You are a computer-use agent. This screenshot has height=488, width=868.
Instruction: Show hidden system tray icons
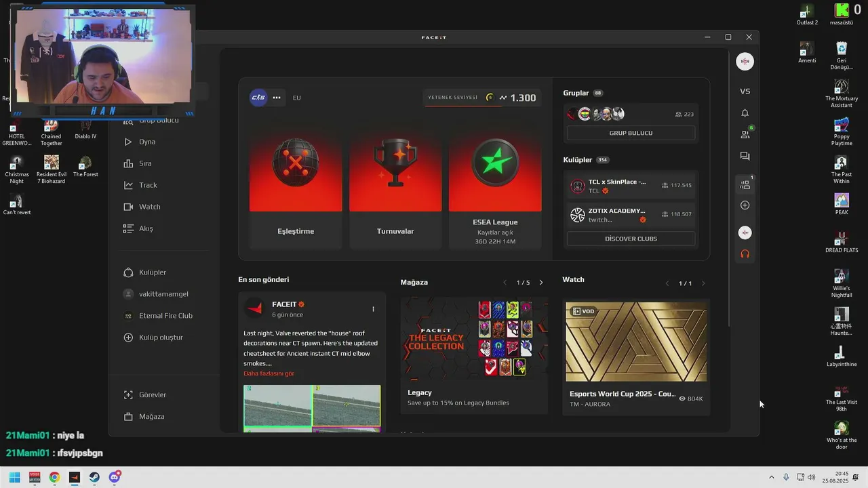(771, 477)
